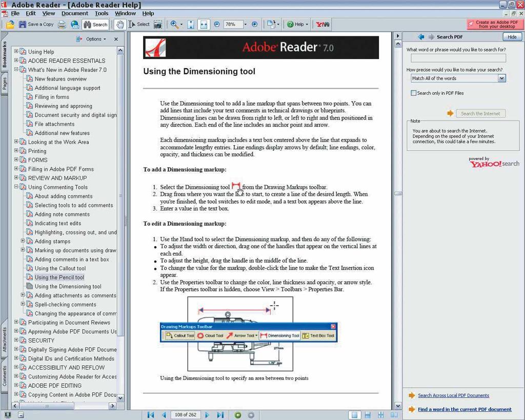The width and height of the screenshot is (525, 420).
Task: Click the search phrase input field
Action: click(458, 58)
